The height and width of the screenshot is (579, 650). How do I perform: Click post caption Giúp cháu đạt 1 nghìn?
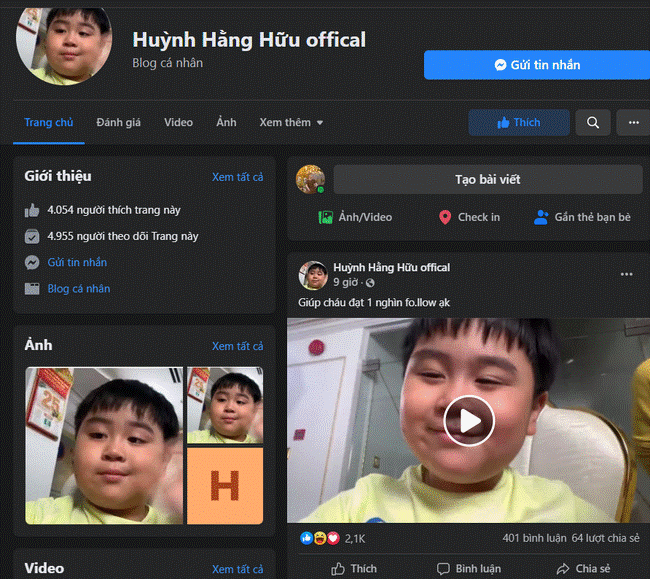pos(374,303)
